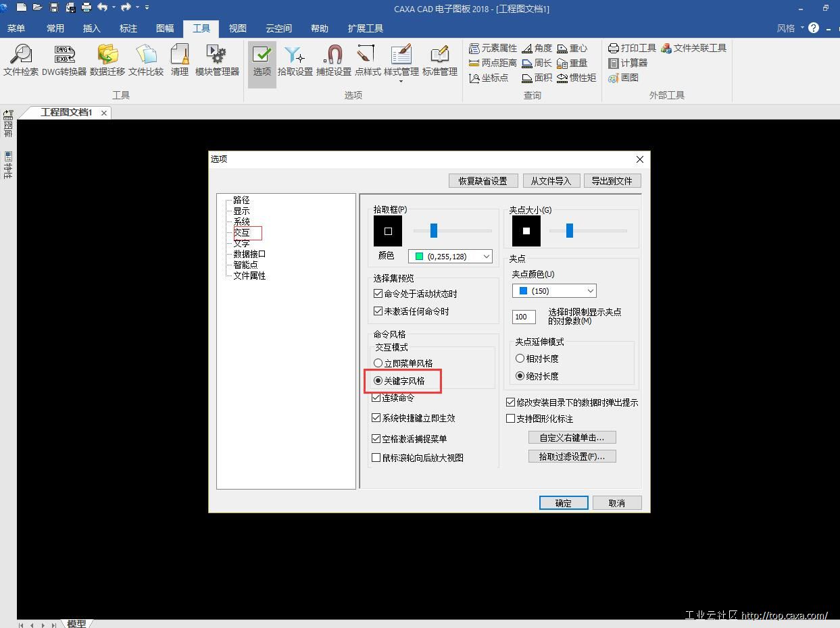Open 模块管理器 module manager
840x628 pixels.
coord(217,61)
